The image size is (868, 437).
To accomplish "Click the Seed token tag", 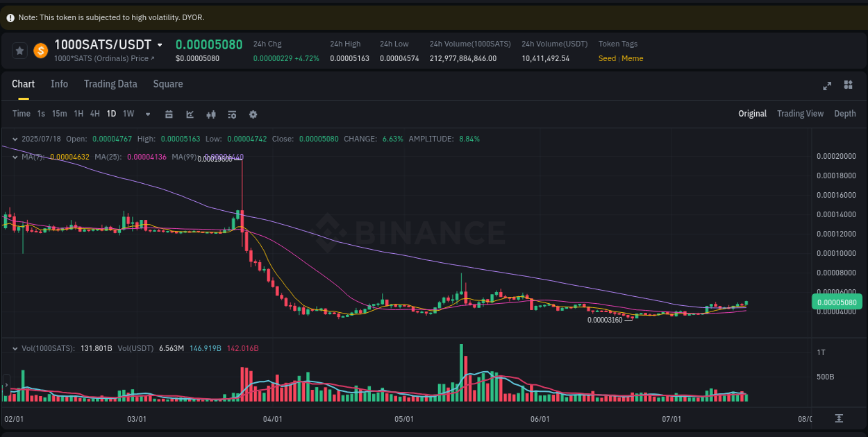I will pos(607,58).
